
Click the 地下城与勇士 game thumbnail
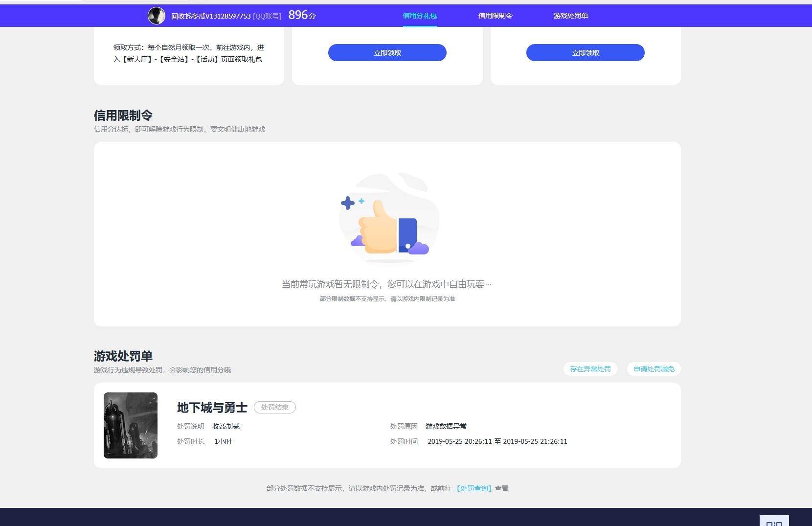(131, 425)
